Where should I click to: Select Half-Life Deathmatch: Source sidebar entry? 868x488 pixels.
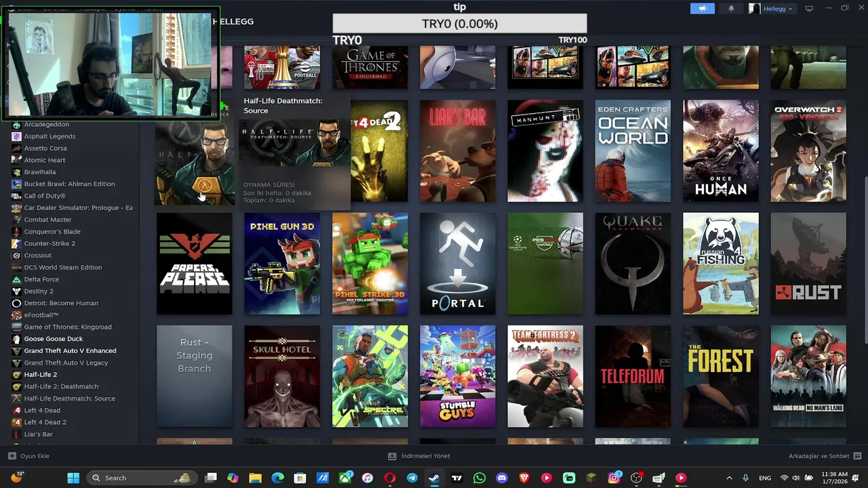tap(69, 399)
